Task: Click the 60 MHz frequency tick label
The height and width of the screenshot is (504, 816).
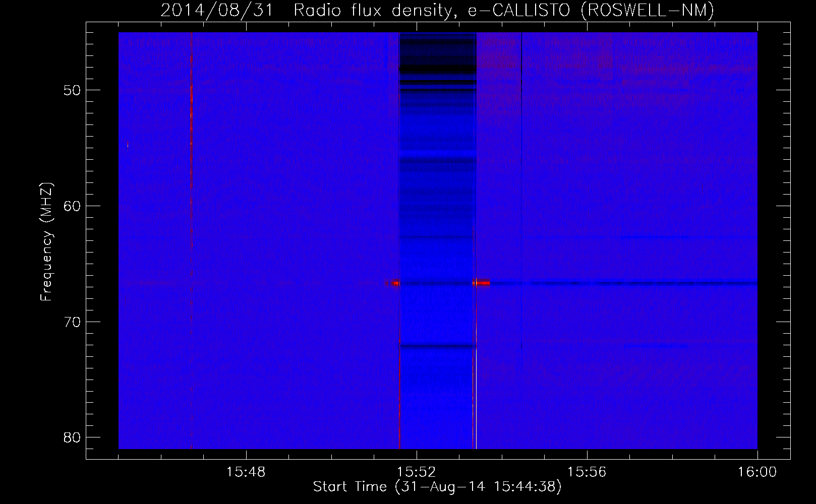Action: pos(72,206)
